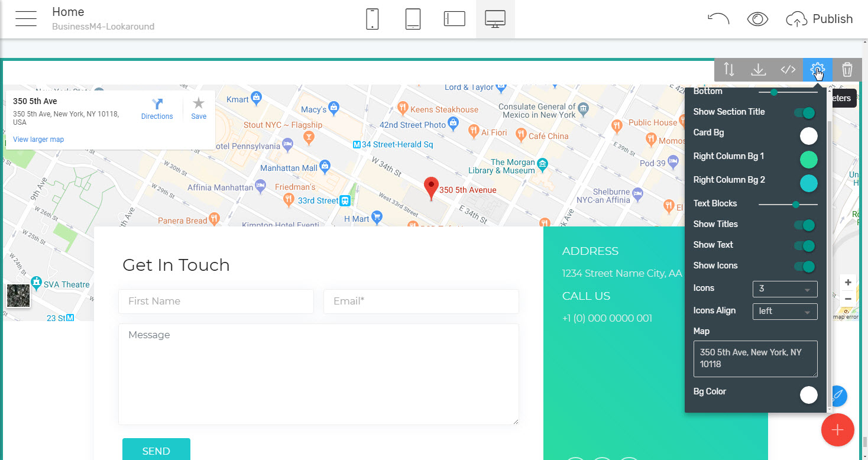Toggle Show Section Title switch
Screen dimensions: 868x460
click(805, 112)
